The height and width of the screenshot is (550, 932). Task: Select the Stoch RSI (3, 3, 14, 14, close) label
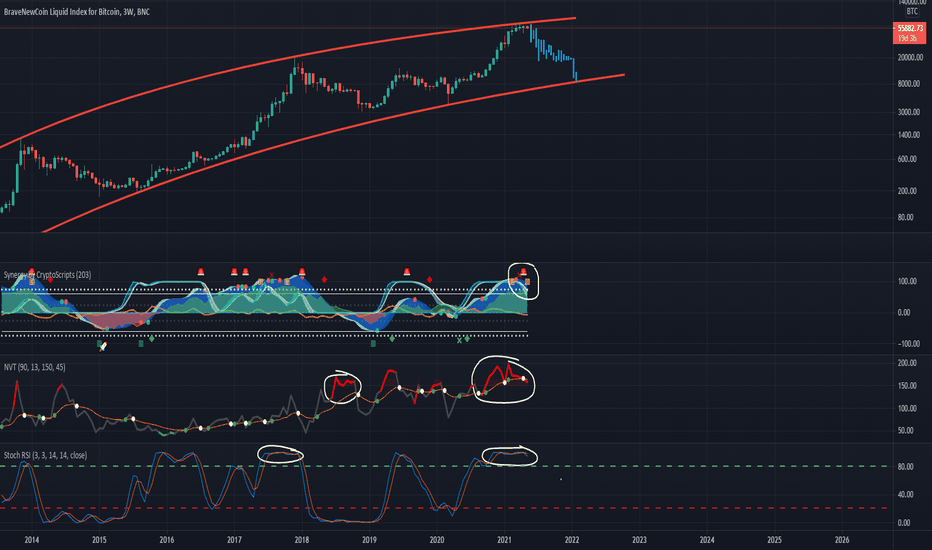click(45, 455)
